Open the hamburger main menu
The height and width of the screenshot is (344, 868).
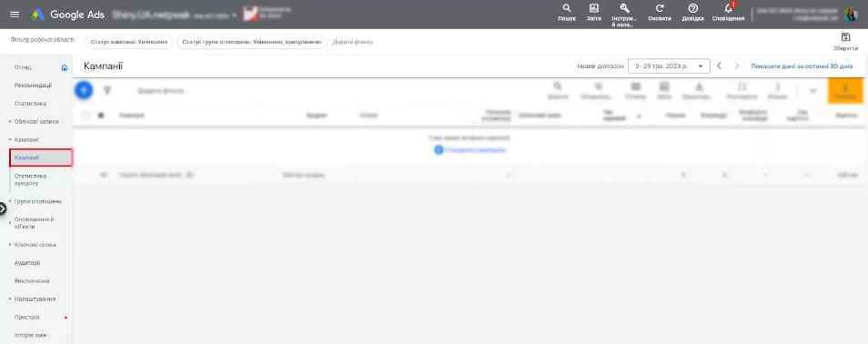pos(15,15)
